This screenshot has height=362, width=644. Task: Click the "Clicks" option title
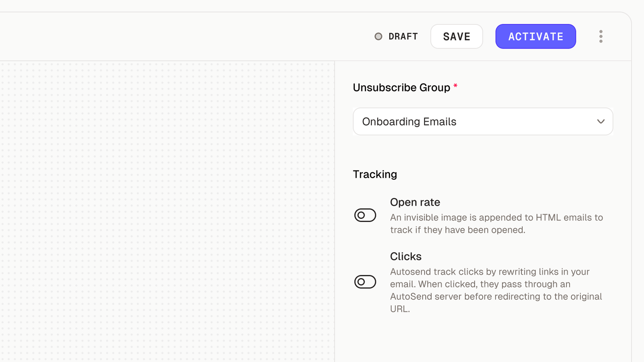[x=406, y=256]
